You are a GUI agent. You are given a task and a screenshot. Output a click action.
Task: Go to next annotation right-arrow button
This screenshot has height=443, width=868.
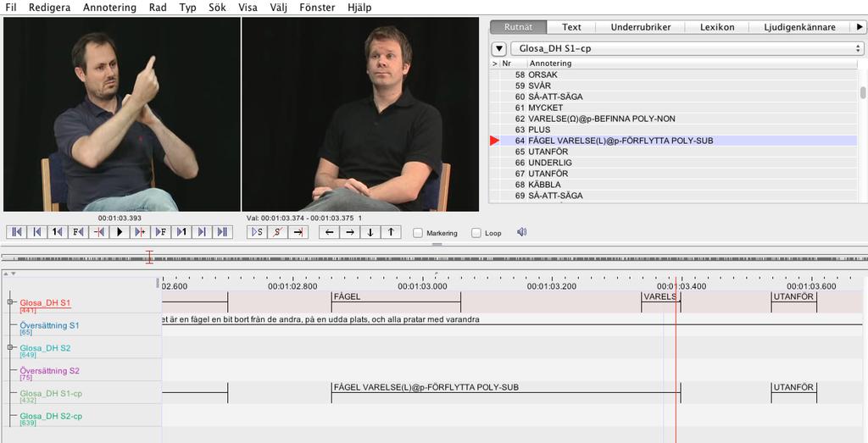[350, 232]
